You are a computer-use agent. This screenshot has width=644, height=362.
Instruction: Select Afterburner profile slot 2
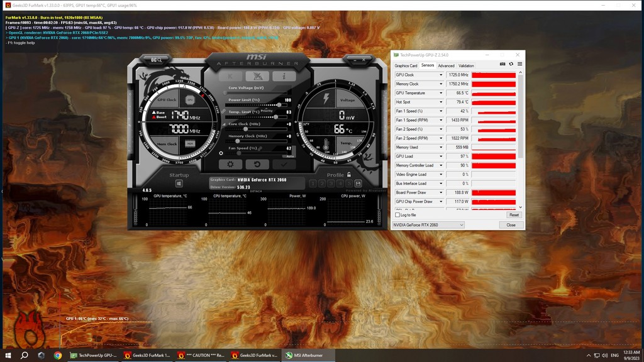pyautogui.click(x=322, y=184)
